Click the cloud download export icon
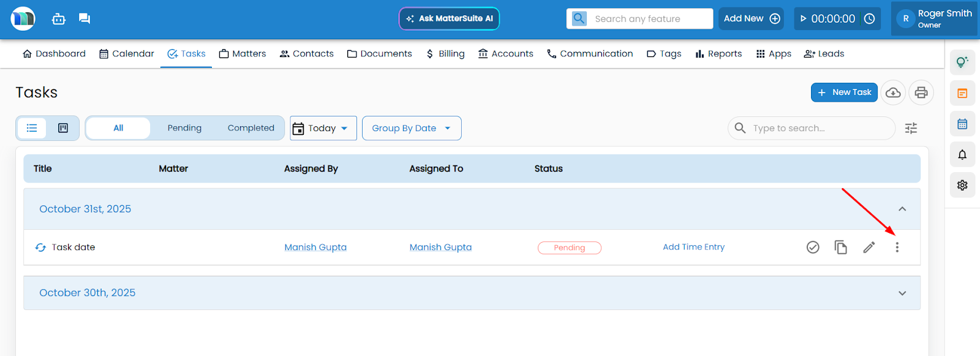The height and width of the screenshot is (356, 980). (x=893, y=93)
